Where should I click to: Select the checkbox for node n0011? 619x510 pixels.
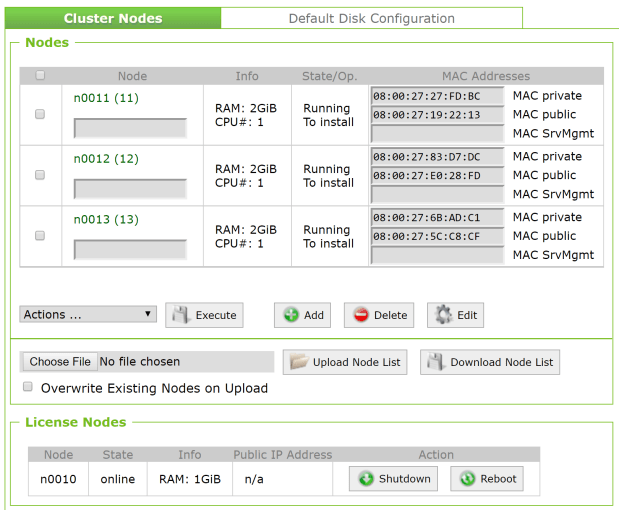click(x=40, y=114)
